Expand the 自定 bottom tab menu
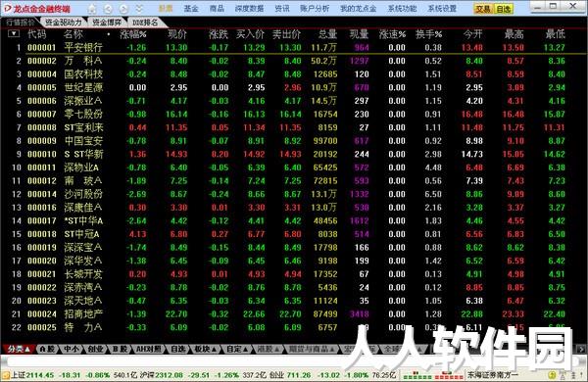 pyautogui.click(x=238, y=349)
